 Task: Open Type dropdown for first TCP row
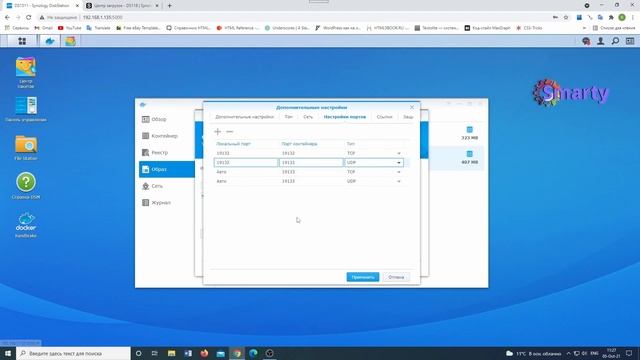(x=399, y=153)
